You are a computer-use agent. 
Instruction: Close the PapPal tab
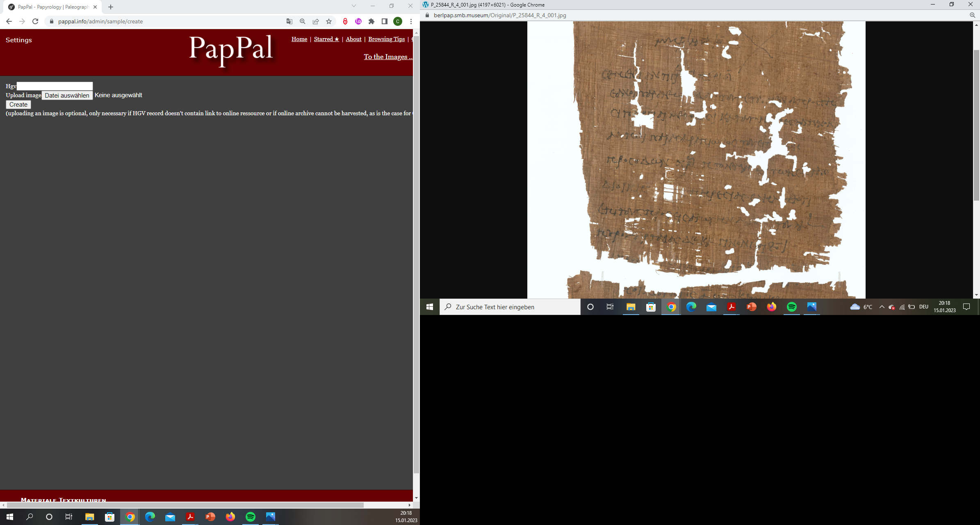pyautogui.click(x=95, y=7)
